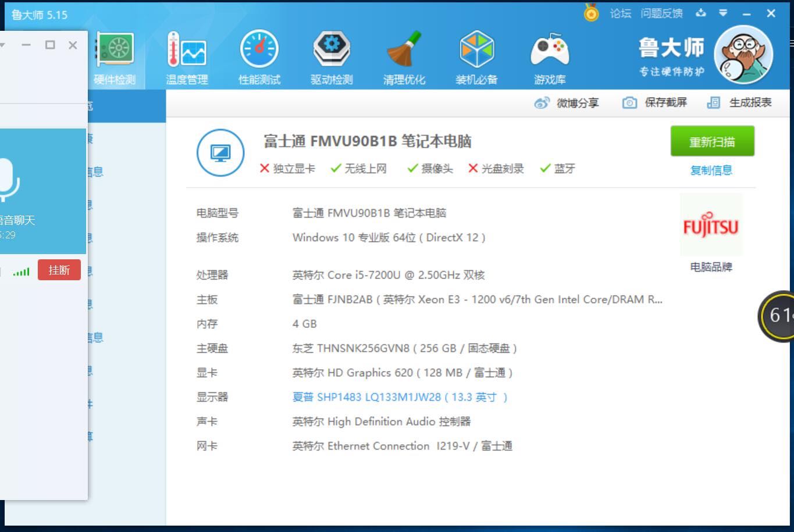Maximize the voice chat window
794x532 pixels.
coord(50,45)
